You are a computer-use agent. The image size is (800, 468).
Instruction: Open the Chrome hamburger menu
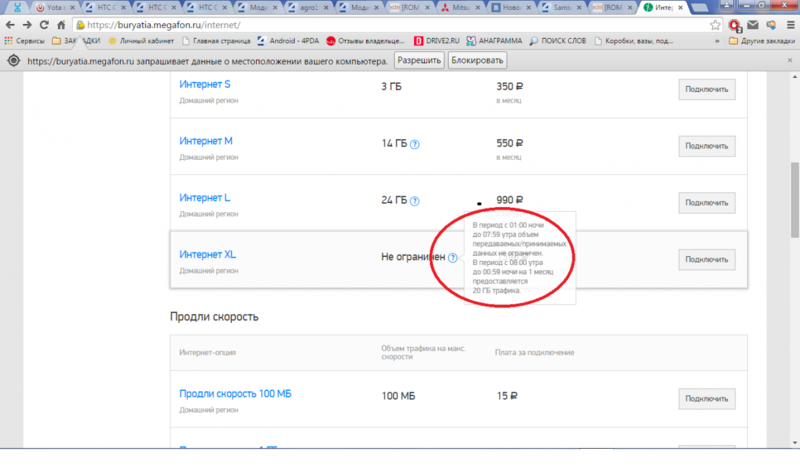pyautogui.click(x=790, y=24)
